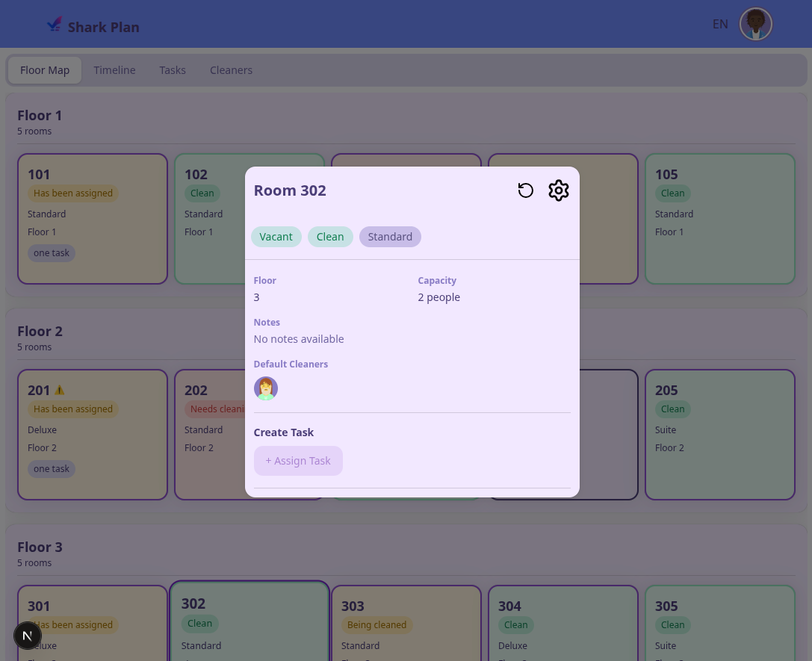Click the default cleaner avatar
812x661 pixels.
click(266, 388)
